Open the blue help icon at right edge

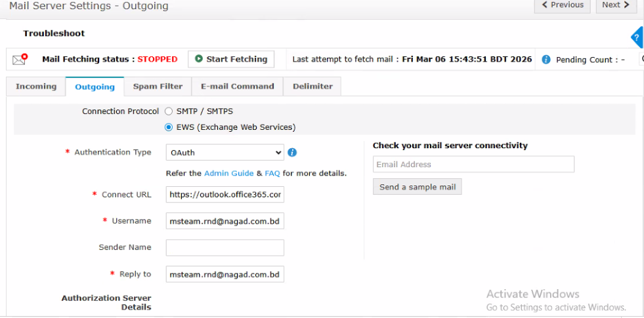click(637, 37)
